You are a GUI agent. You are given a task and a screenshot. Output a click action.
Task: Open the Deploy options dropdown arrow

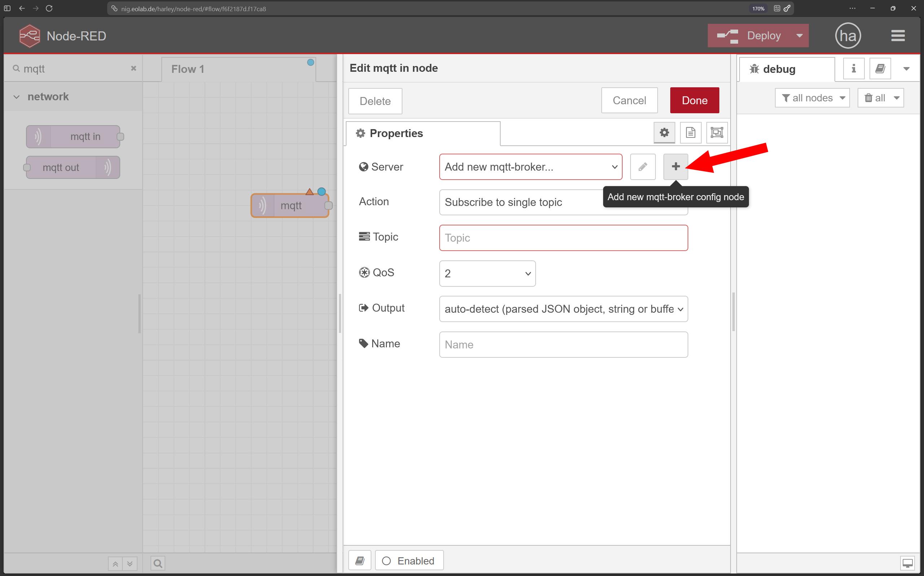(x=799, y=36)
